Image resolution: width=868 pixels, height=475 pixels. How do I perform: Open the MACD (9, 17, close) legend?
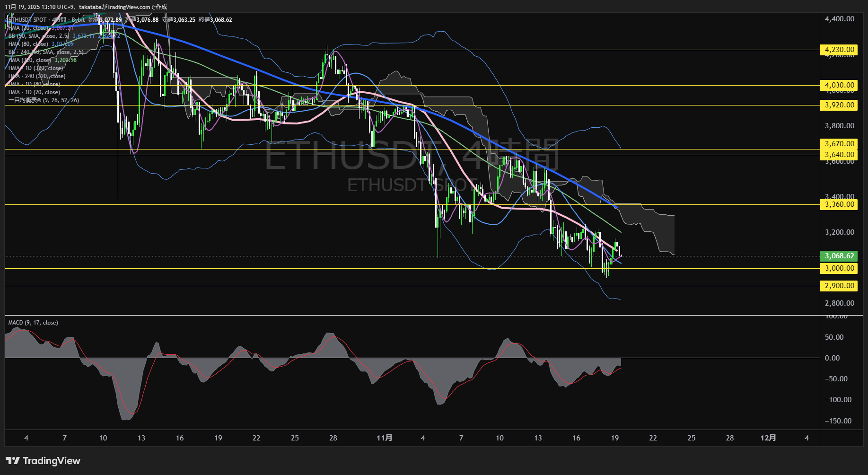point(32,322)
